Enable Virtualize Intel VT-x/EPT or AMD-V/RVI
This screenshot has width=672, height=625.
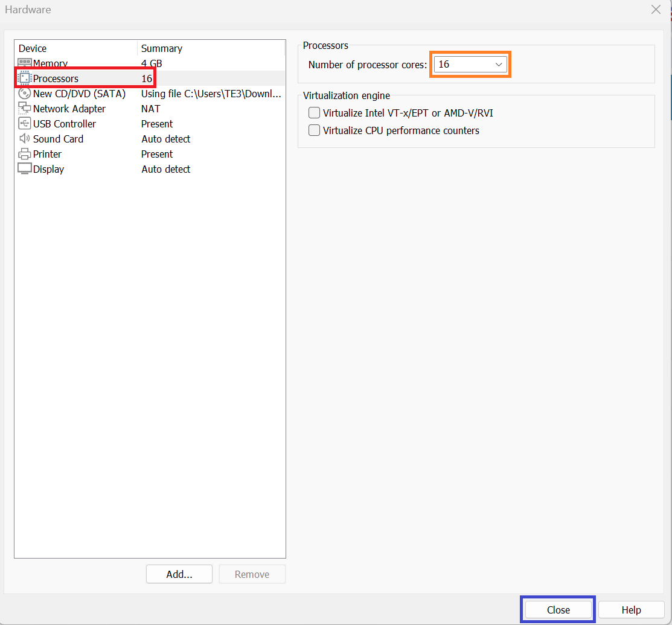point(314,113)
